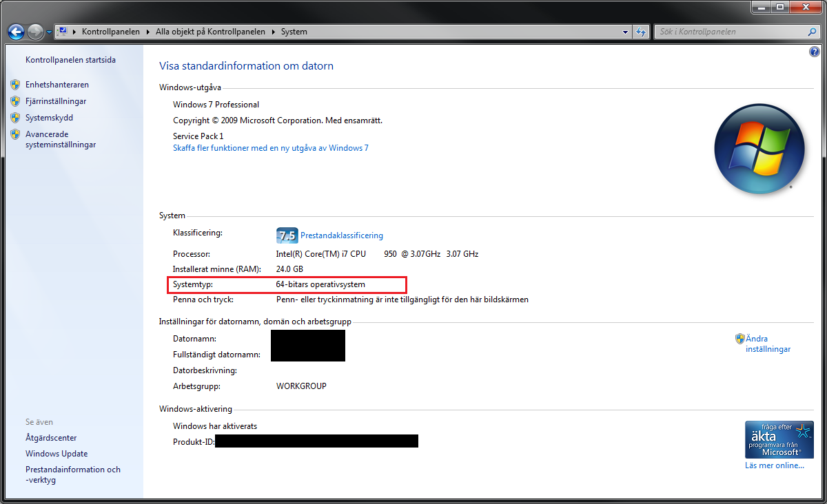Click the Fullständigt datornamn: label
The height and width of the screenshot is (504, 827).
tap(216, 355)
